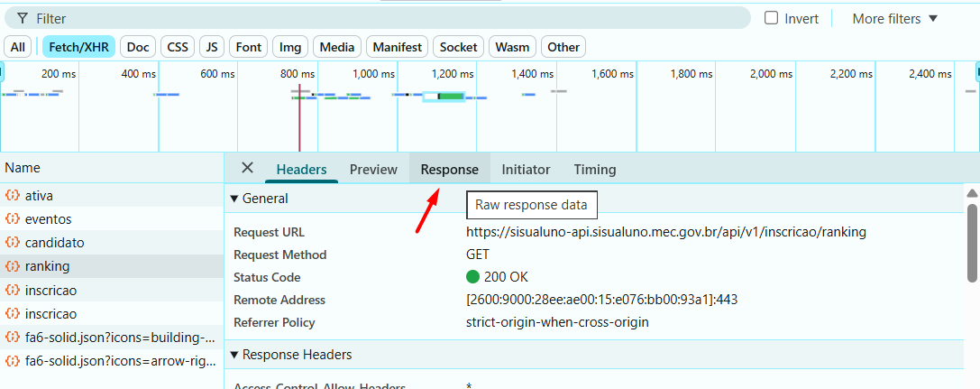Open the Timing tab
The height and width of the screenshot is (389, 980).
(x=595, y=170)
